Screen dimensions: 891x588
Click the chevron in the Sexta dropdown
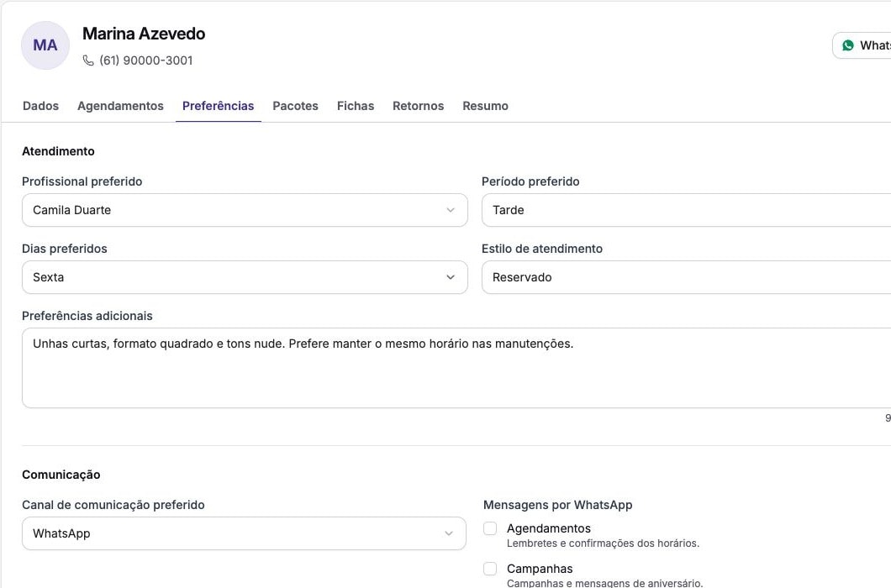(x=451, y=277)
